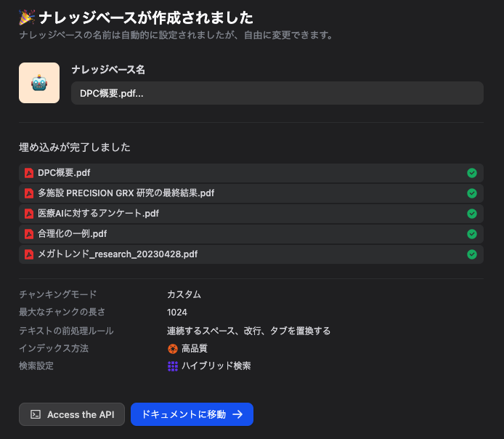The width and height of the screenshot is (504, 439).
Task: Click the purple ハイブリッド検索 grid icon
Action: 173,366
